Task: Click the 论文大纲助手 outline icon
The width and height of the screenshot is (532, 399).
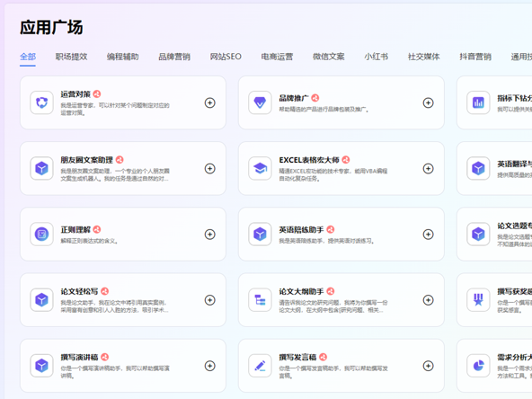Action: click(x=260, y=300)
